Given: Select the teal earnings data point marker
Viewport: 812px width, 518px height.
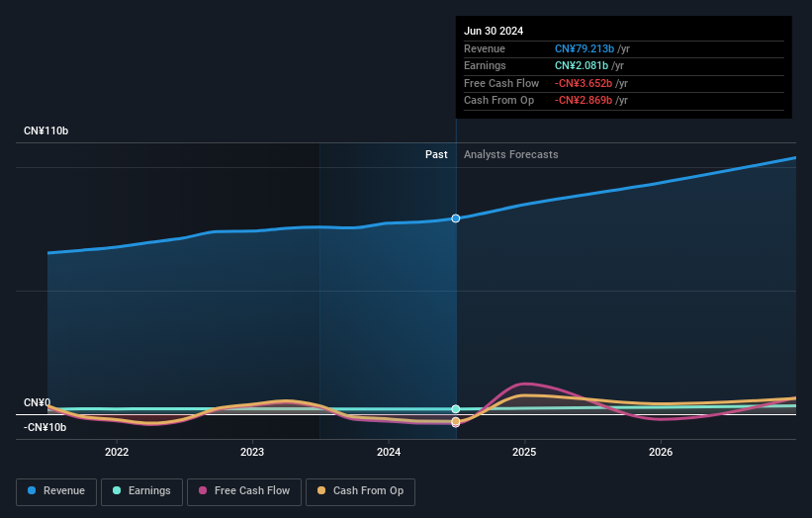Looking at the screenshot, I should coord(456,409).
